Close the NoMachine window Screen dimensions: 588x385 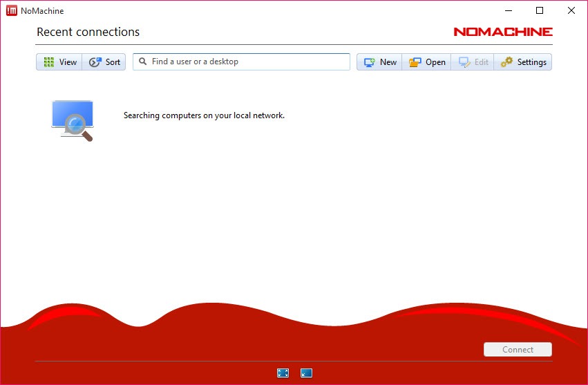pyautogui.click(x=571, y=10)
